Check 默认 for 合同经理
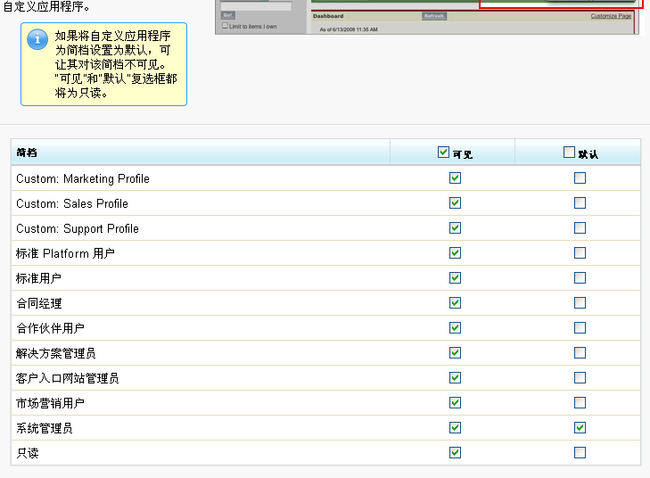 click(580, 303)
